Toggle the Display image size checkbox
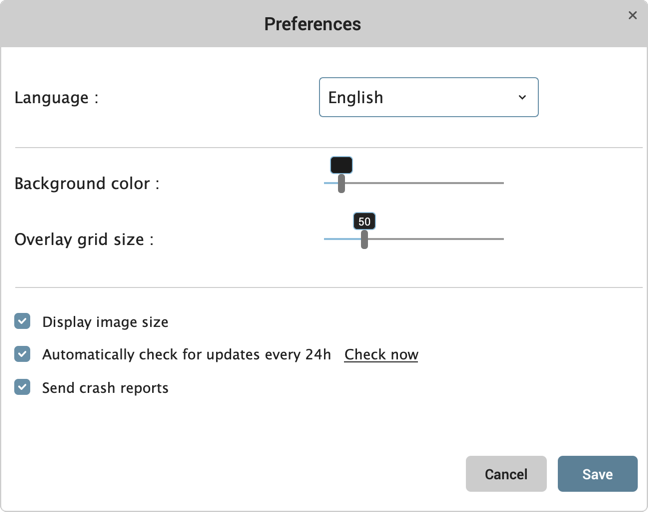The width and height of the screenshot is (648, 512). (x=22, y=321)
